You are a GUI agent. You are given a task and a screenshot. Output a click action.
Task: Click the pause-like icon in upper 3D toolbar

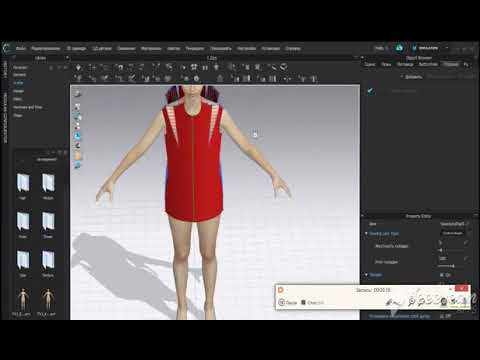(205, 67)
